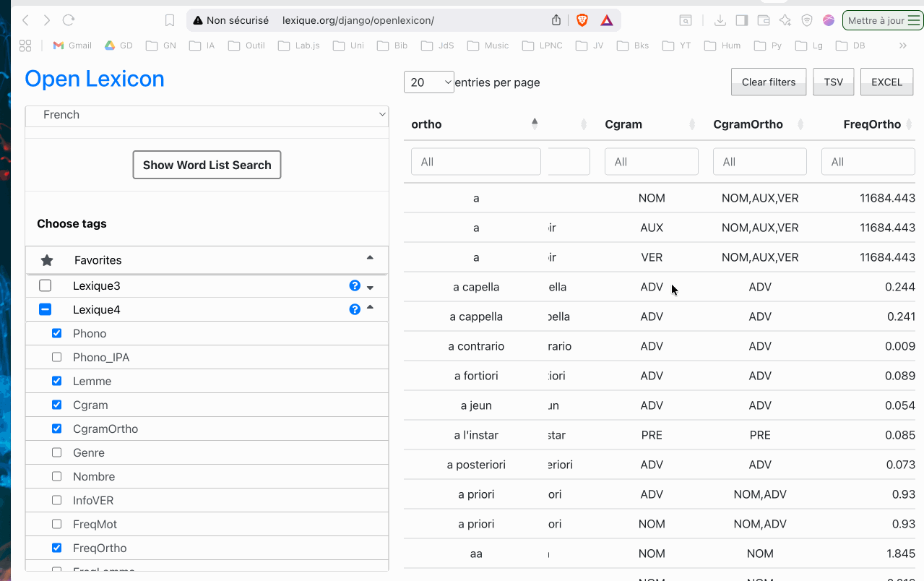Click the Clear filters button

coord(768,82)
